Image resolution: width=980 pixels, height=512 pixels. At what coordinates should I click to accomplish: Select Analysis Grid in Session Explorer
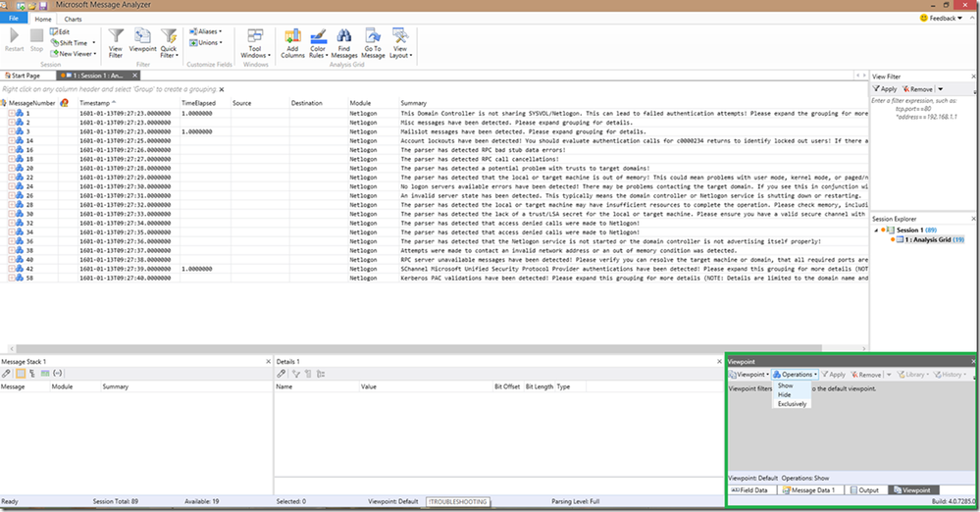[928, 239]
